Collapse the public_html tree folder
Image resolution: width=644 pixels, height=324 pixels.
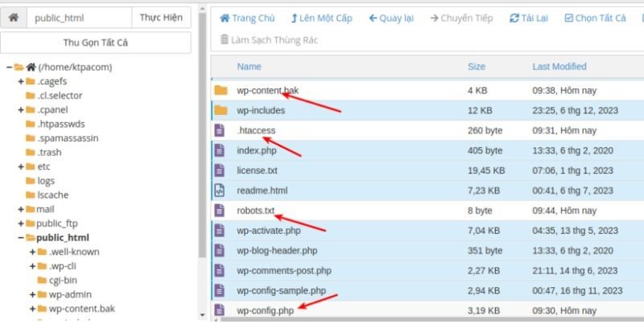[21, 237]
